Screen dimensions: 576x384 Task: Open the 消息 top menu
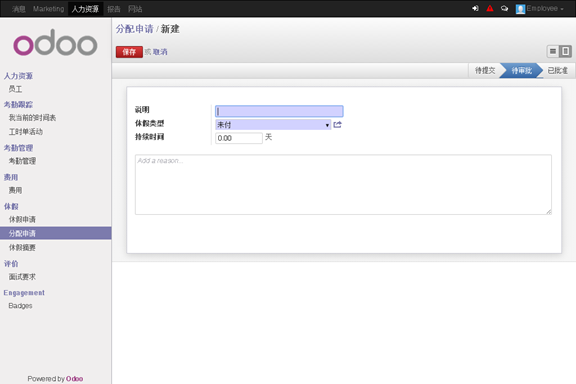click(18, 9)
